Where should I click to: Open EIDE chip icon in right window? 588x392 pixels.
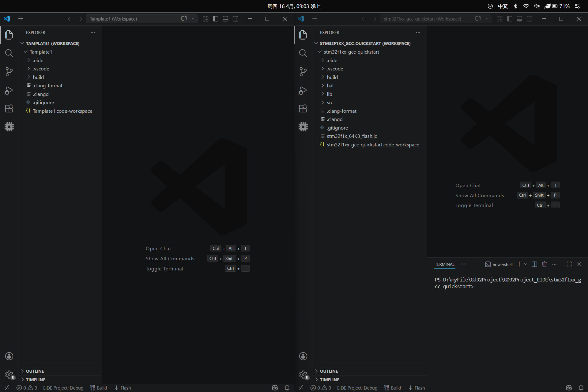click(x=303, y=127)
